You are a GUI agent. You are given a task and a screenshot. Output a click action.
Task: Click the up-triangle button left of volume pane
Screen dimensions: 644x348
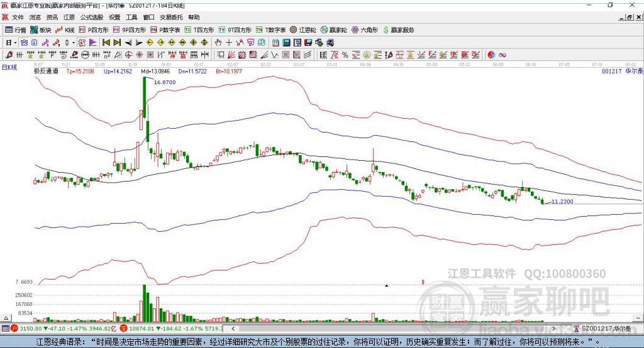[6, 318]
